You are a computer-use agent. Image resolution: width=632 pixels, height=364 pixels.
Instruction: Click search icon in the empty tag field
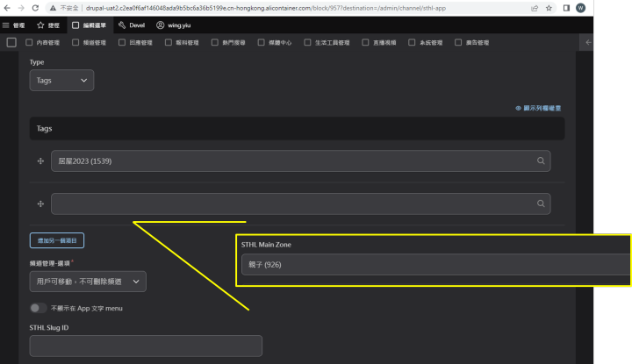[x=541, y=203]
